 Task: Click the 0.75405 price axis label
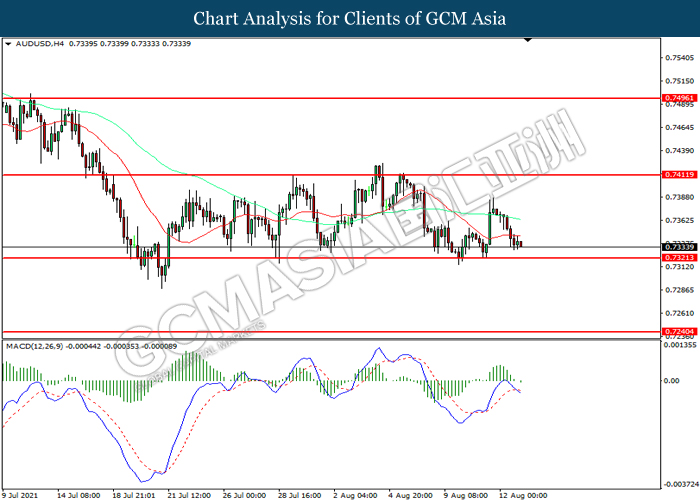pyautogui.click(x=680, y=57)
